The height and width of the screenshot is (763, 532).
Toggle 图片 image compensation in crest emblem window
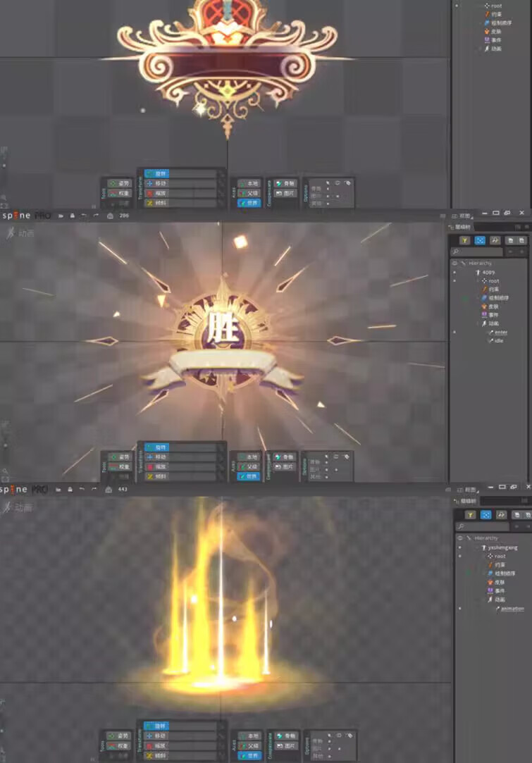[285, 193]
